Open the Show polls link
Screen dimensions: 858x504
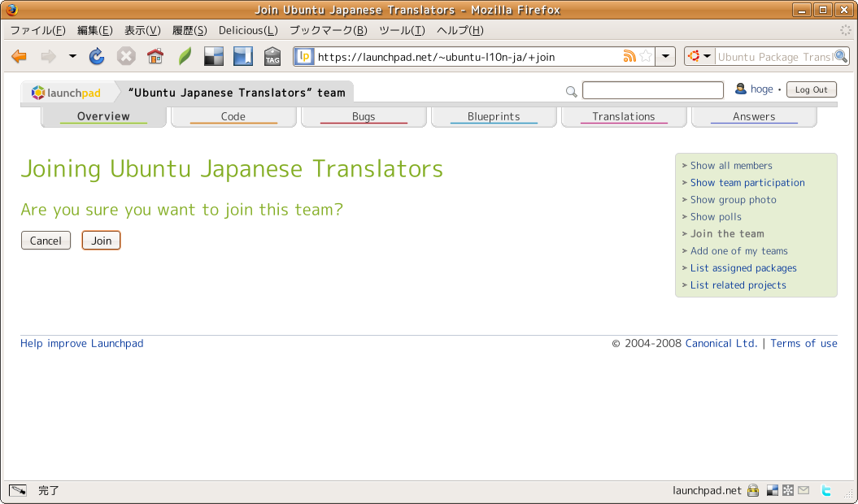(x=716, y=217)
